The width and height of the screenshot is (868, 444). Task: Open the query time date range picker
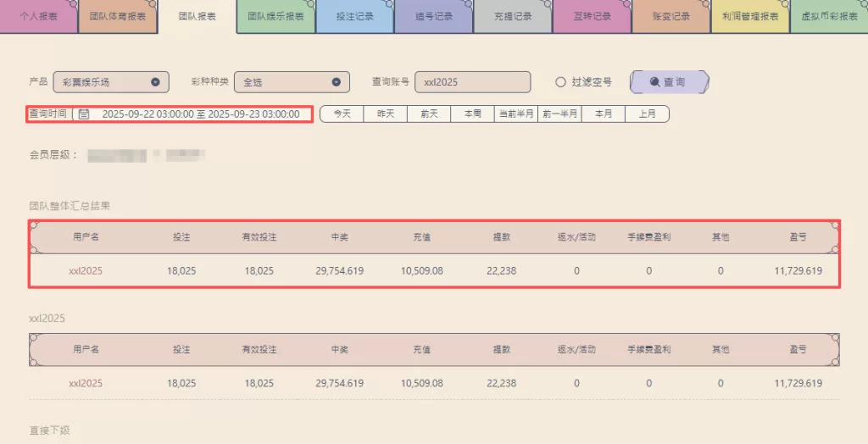coord(200,114)
